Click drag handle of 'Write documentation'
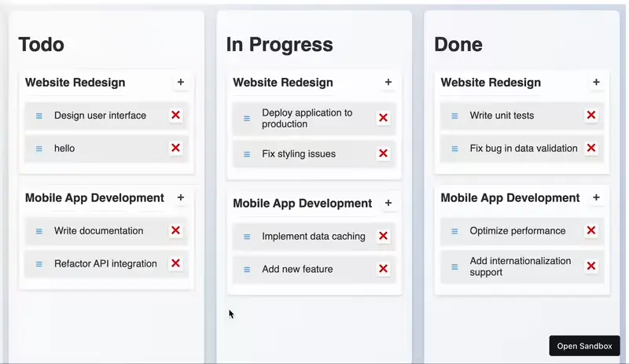The height and width of the screenshot is (364, 629). click(x=39, y=231)
